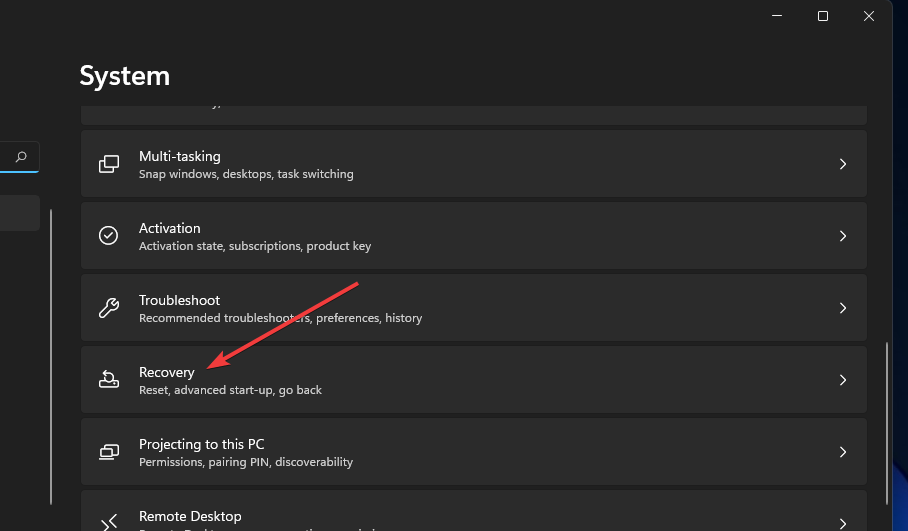The image size is (908, 531).
Task: Open the Recovery settings entry
Action: [167, 373]
